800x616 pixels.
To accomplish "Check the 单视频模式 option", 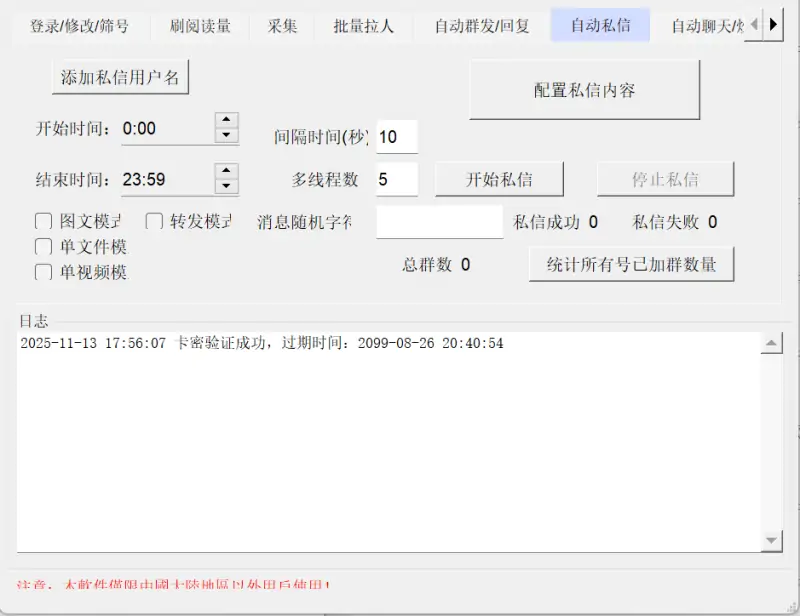I will [43, 270].
